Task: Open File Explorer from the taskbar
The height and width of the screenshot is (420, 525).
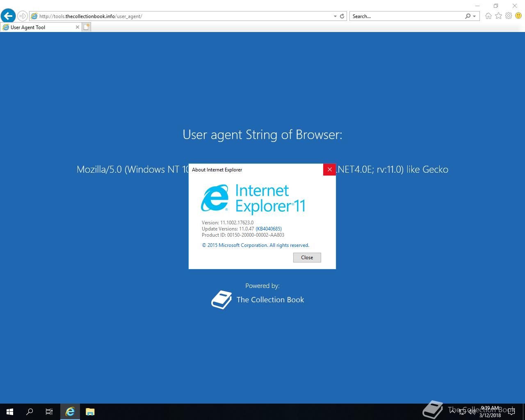Action: pyautogui.click(x=90, y=412)
